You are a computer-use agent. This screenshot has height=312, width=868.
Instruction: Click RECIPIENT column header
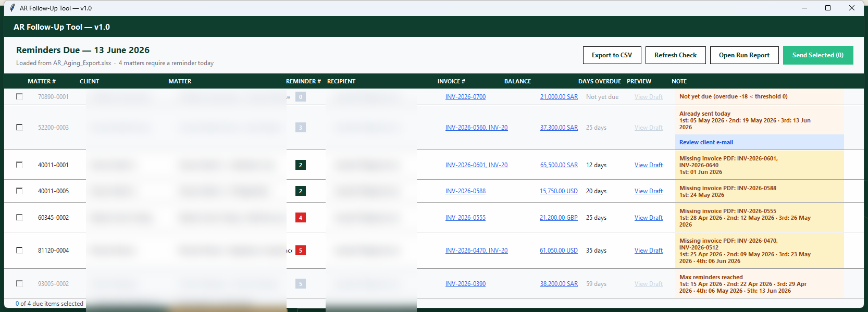[x=341, y=81]
